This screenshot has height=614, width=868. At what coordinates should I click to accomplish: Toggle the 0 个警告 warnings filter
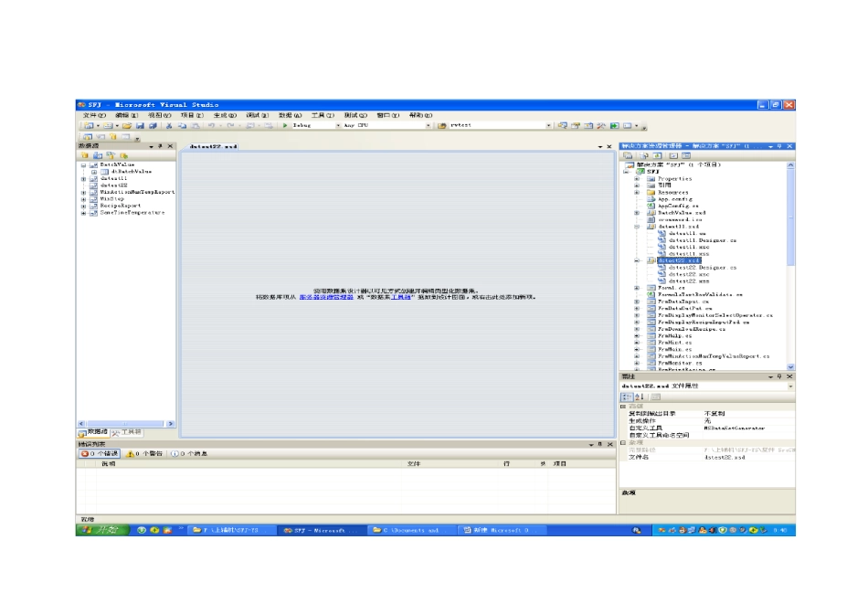pyautogui.click(x=144, y=453)
